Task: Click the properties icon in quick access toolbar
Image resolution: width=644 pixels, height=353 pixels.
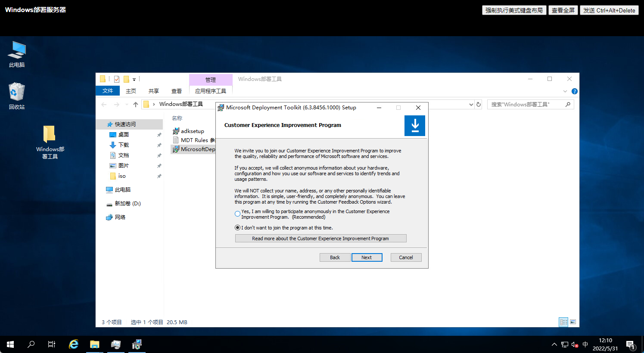Action: (117, 79)
